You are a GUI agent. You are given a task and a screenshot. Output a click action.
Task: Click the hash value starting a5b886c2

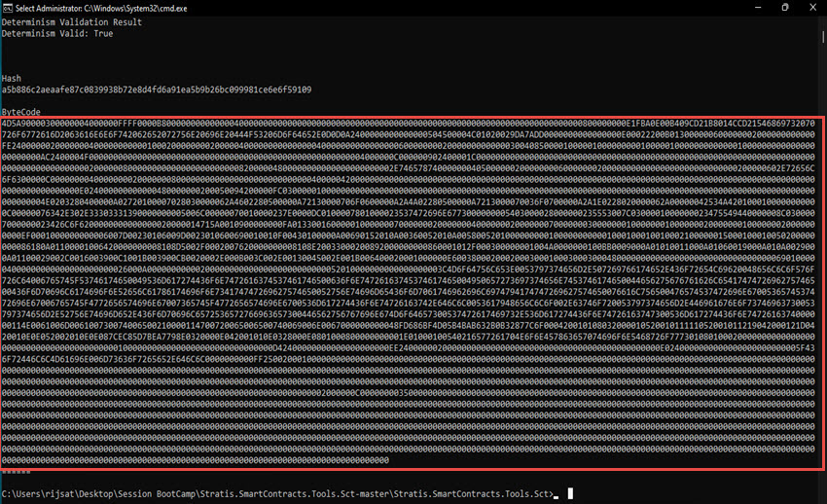tap(157, 90)
